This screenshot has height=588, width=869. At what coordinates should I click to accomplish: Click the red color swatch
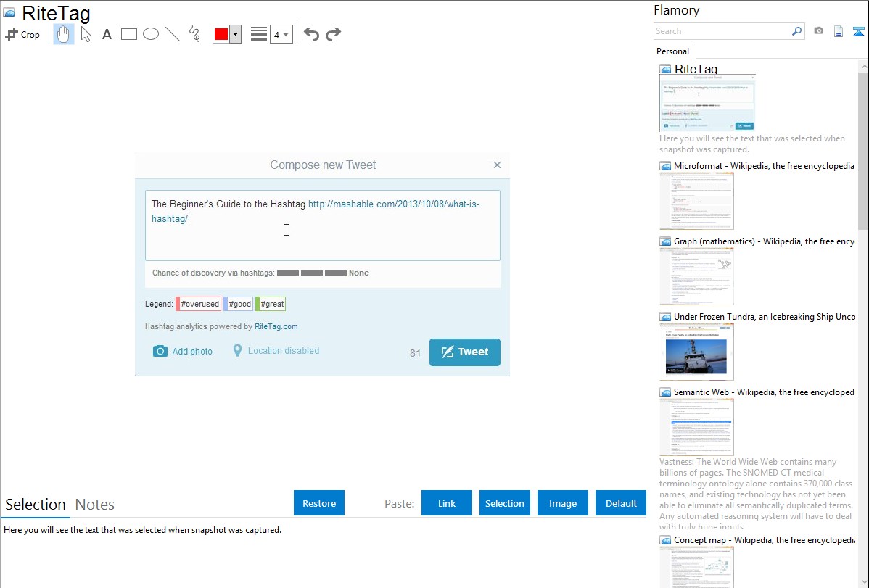221,34
